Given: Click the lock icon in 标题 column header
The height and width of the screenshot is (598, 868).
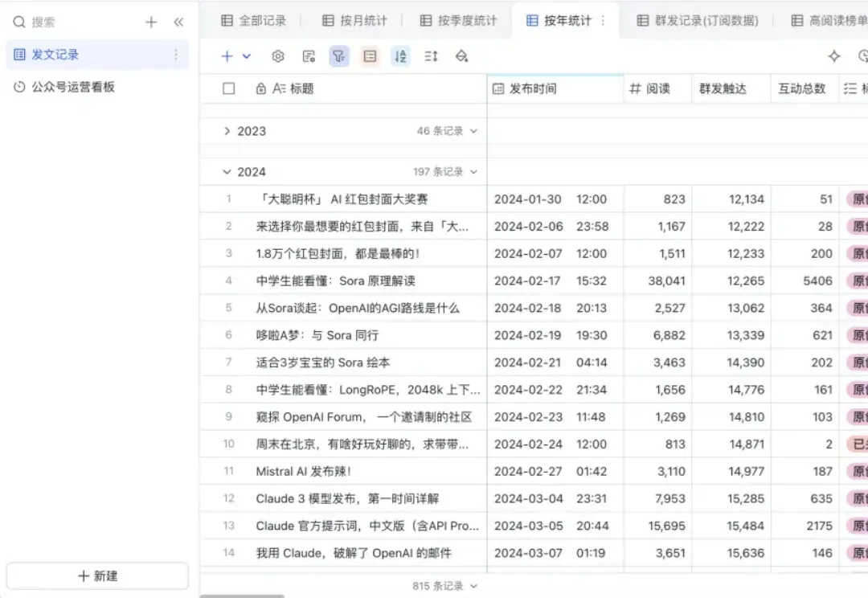Looking at the screenshot, I should point(260,88).
